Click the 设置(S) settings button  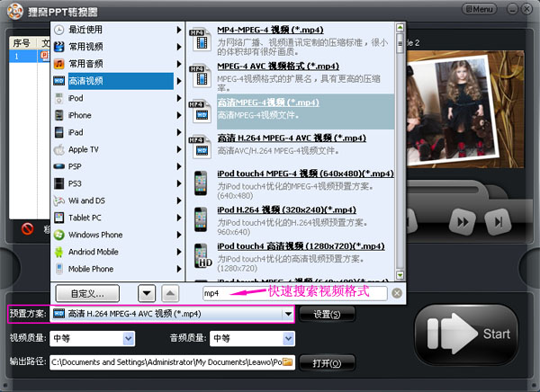tap(327, 314)
